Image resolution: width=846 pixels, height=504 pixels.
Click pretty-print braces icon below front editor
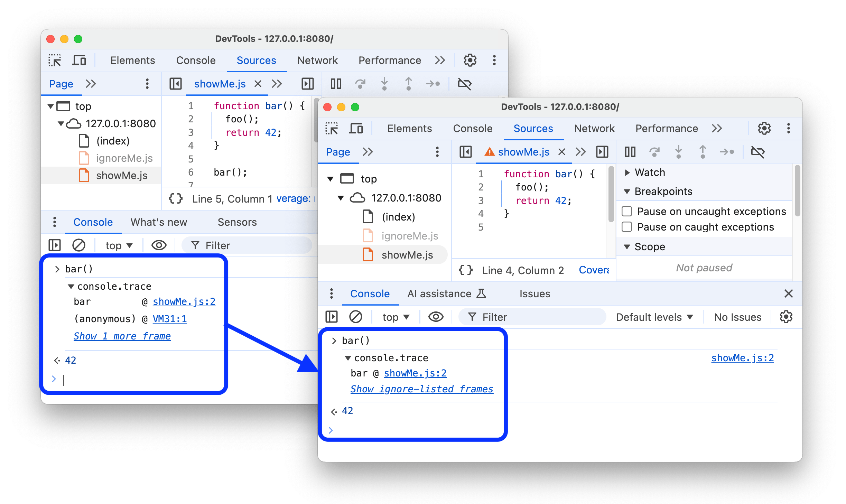pos(465,270)
